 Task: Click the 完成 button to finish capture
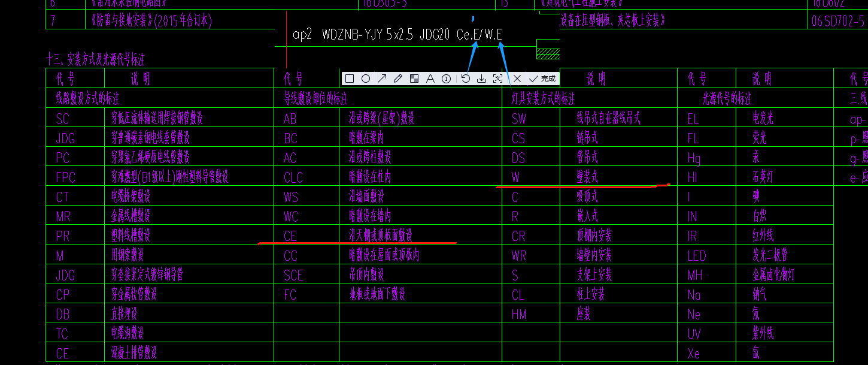[x=543, y=79]
